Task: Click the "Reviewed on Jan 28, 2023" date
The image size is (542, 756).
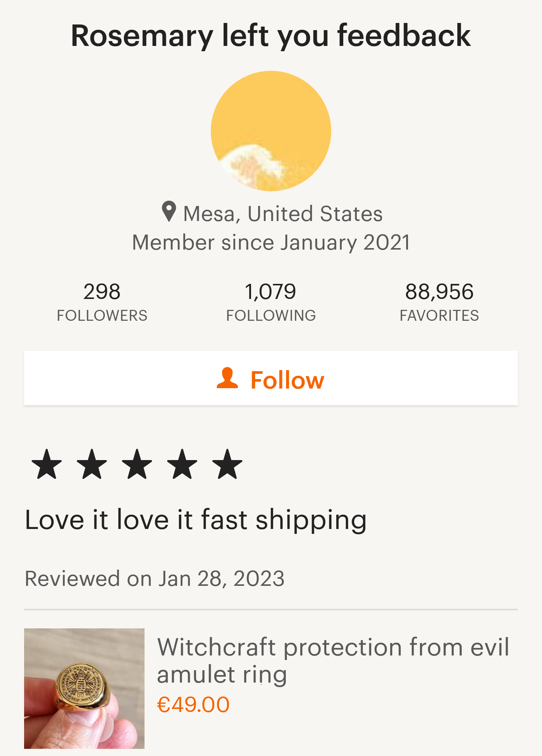Action: [x=155, y=579]
